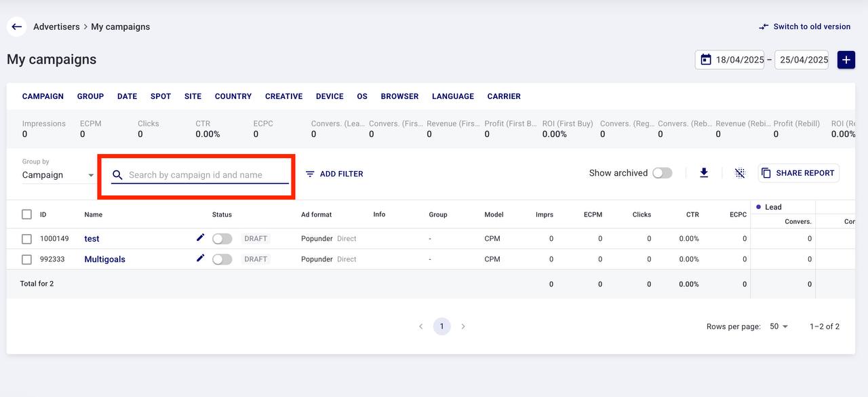Viewport: 868px width, 397px height.
Task: Enable the test campaign status toggle
Action: (x=222, y=239)
